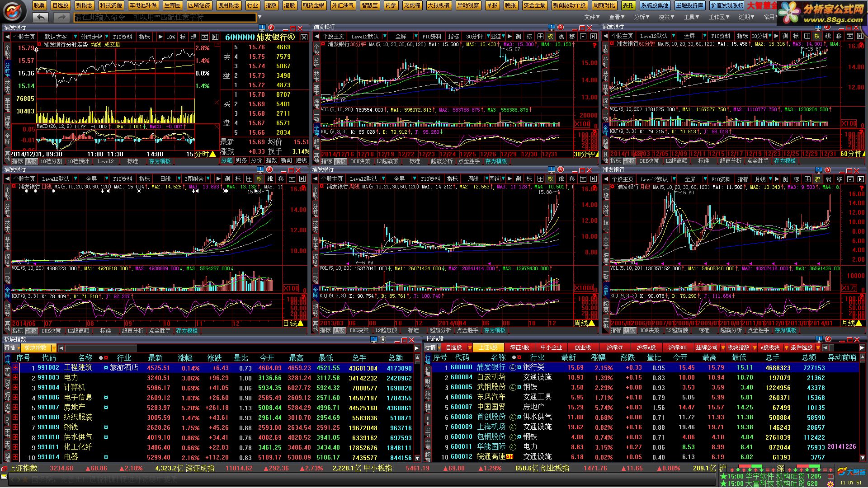
Task: Click the left arrow before 个股主页 in the 月线 chart
Action: point(606,179)
